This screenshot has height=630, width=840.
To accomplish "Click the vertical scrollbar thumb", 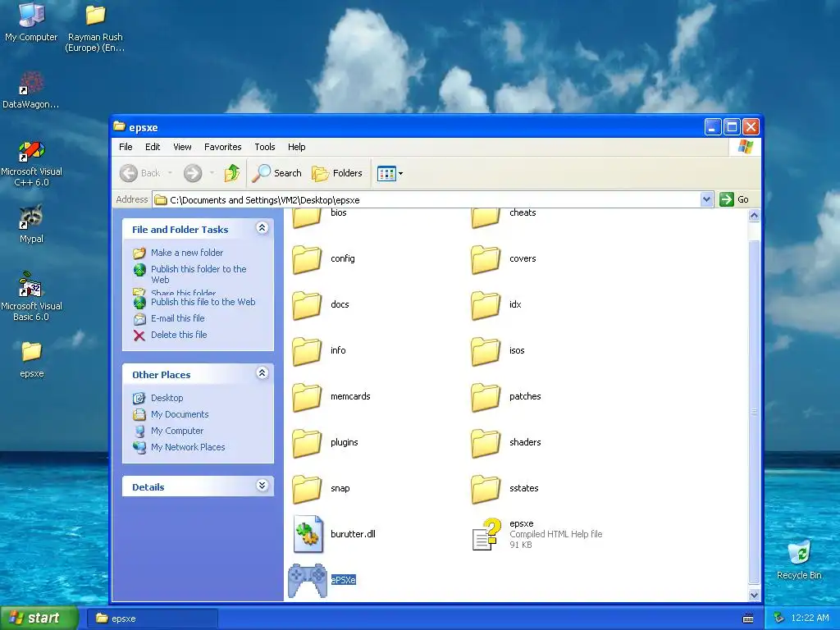I will [x=754, y=412].
